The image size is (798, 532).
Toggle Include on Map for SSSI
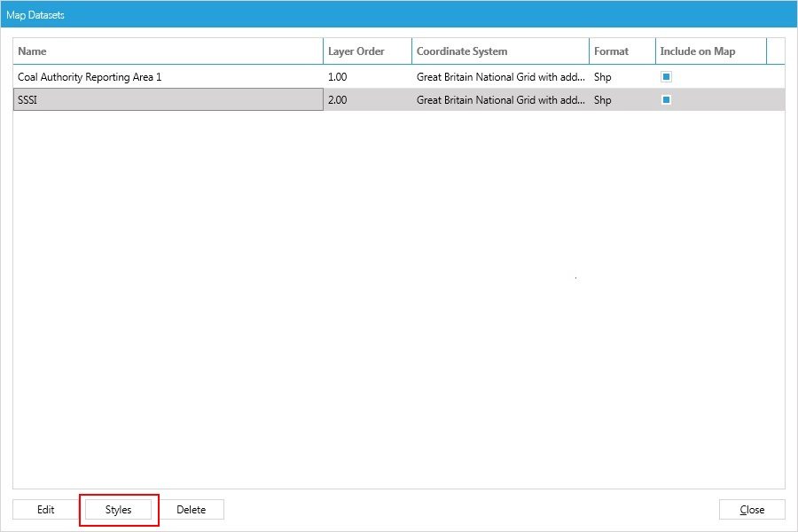point(665,99)
